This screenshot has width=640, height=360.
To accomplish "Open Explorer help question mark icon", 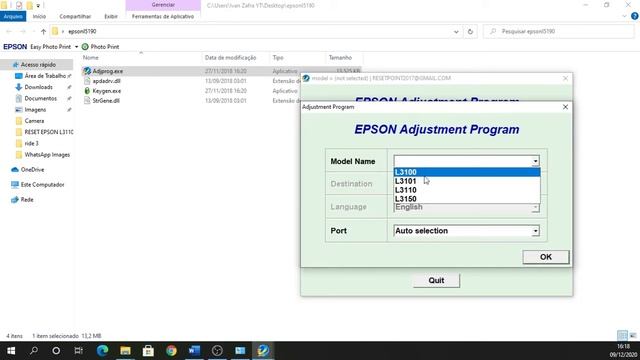I will [x=634, y=16].
